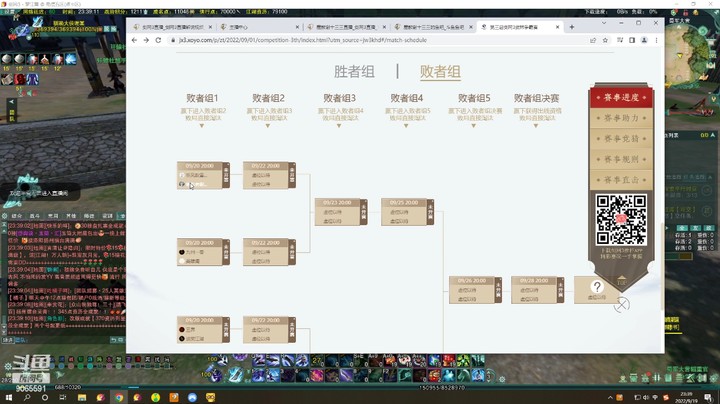Select the 败者组 bracket tab

[440, 72]
